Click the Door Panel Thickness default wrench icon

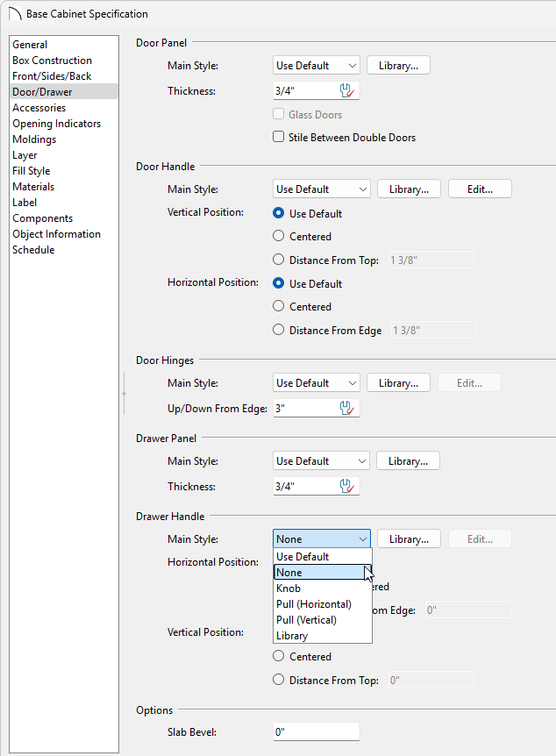347,90
